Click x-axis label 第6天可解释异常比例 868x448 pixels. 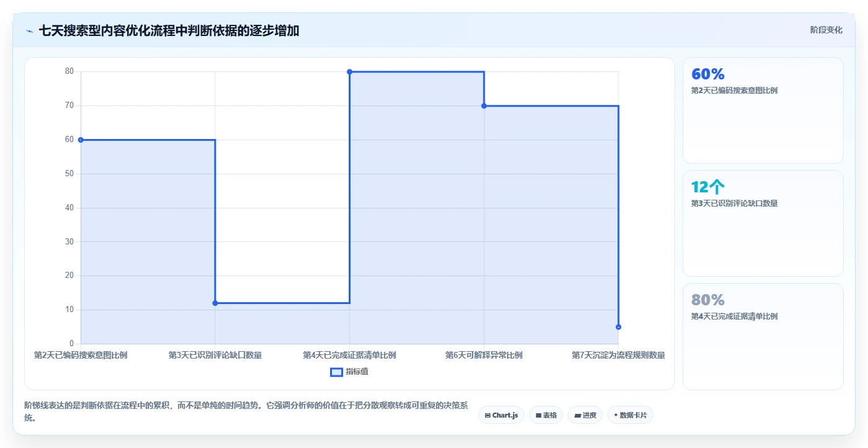point(484,356)
